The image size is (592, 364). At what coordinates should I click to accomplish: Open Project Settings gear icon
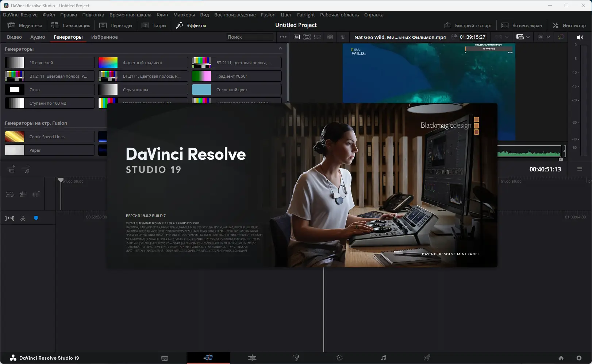pyautogui.click(x=579, y=358)
